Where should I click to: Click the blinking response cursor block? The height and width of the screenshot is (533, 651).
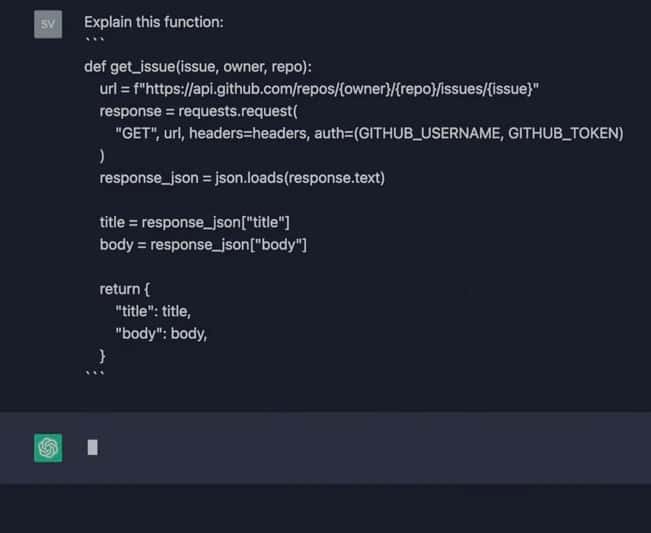(x=93, y=447)
